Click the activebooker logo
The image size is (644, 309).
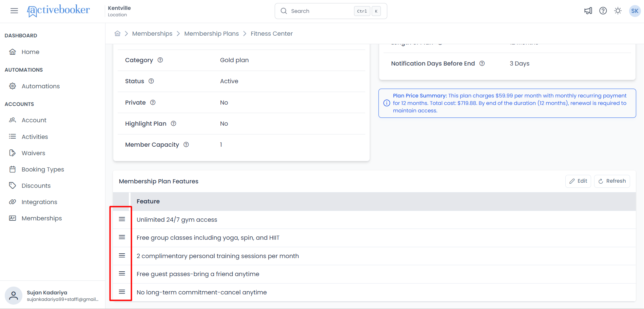point(58,11)
